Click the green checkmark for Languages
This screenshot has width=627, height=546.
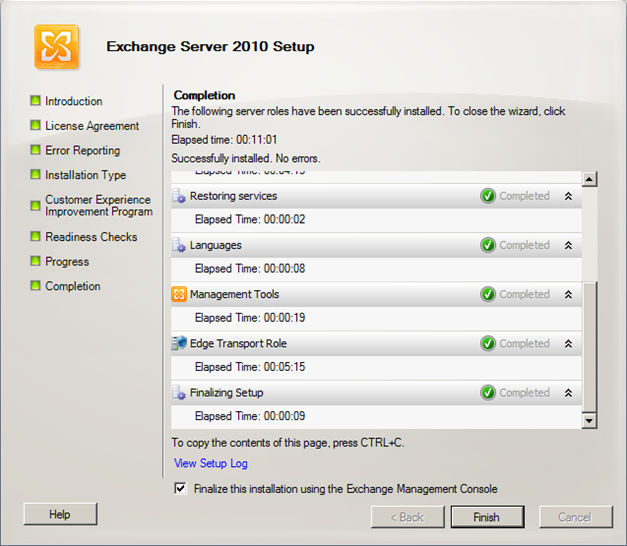pyautogui.click(x=488, y=245)
